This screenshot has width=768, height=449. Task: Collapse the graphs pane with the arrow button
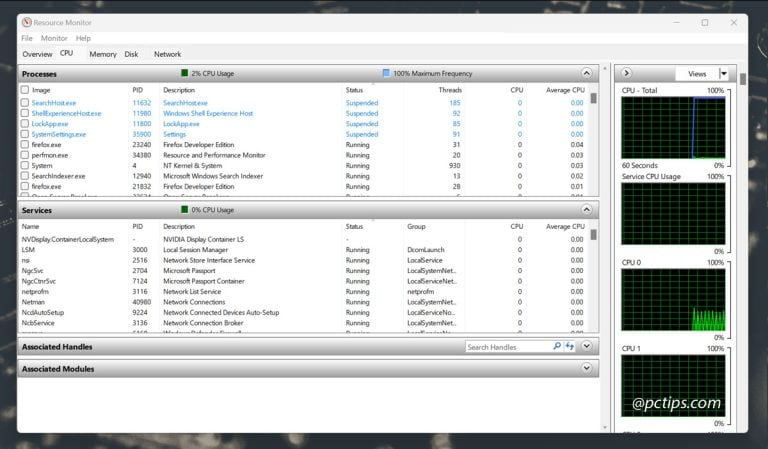(626, 73)
